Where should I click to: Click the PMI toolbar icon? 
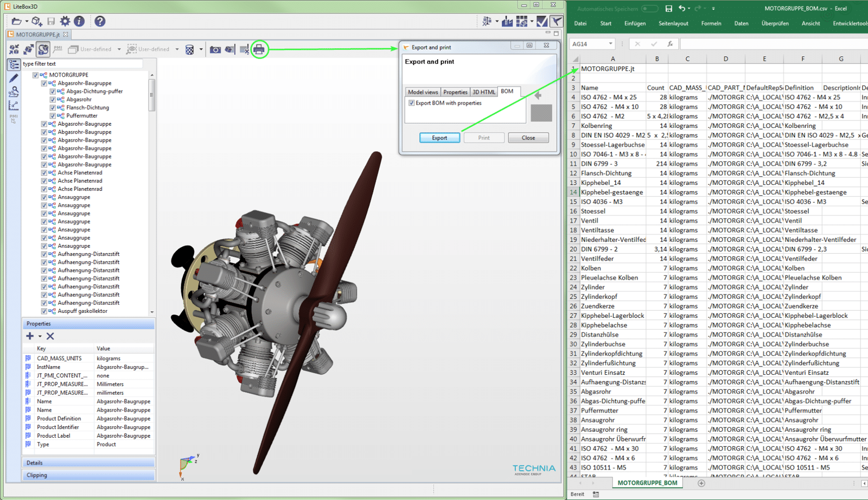tap(58, 49)
